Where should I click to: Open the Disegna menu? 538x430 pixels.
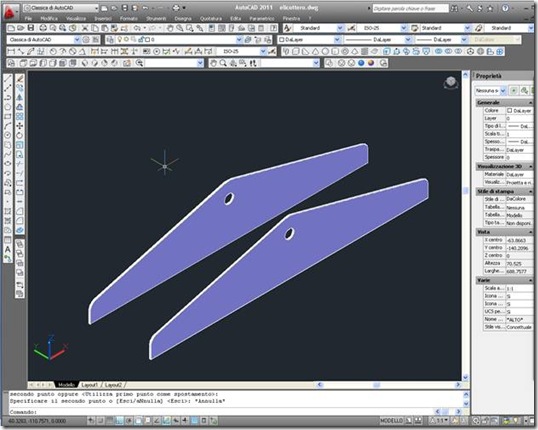[183, 19]
